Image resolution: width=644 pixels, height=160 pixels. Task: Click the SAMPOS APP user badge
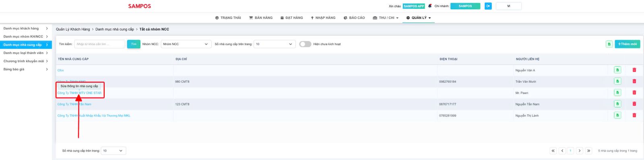coord(414,6)
